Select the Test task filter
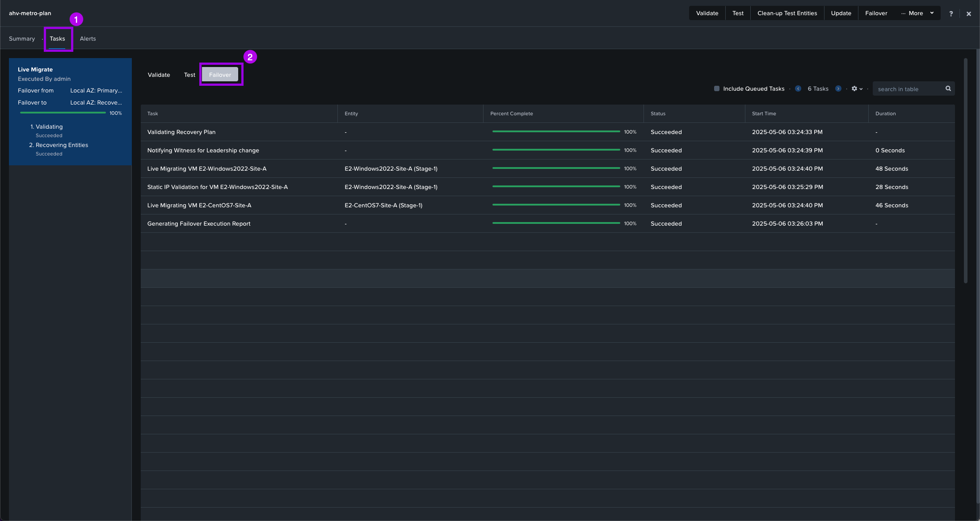This screenshot has height=521, width=980. click(189, 75)
